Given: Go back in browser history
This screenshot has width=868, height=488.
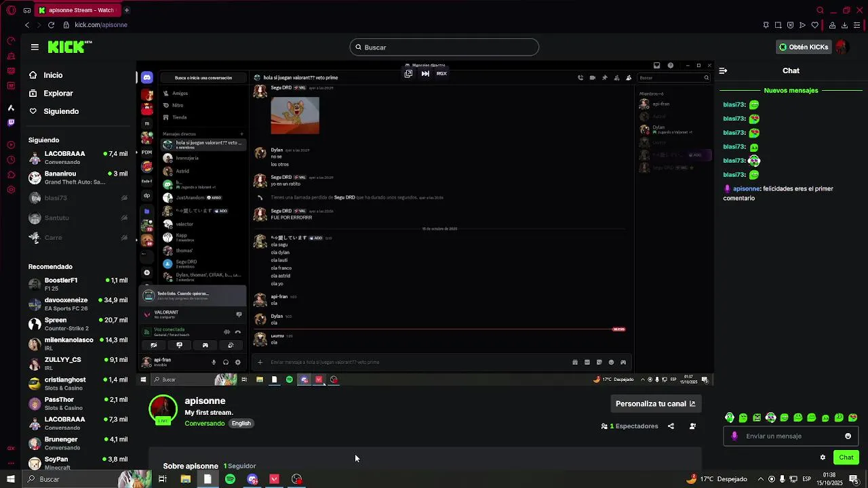Looking at the screenshot, I should pos(27,25).
